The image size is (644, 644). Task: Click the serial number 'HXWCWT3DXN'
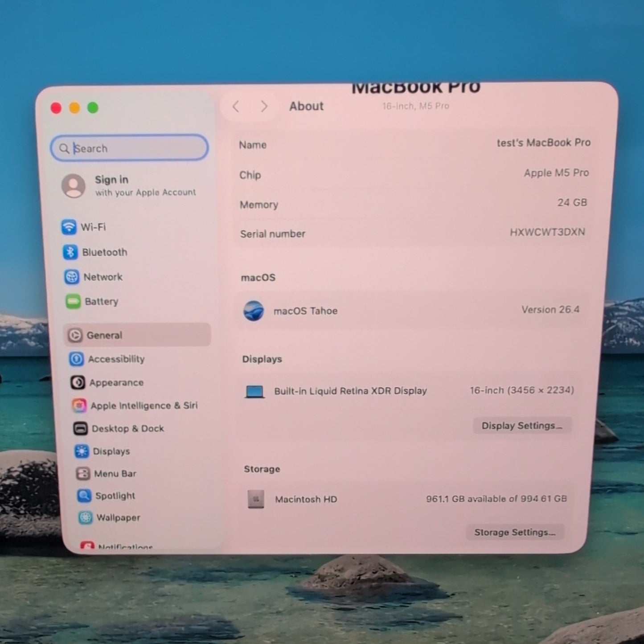click(x=547, y=232)
